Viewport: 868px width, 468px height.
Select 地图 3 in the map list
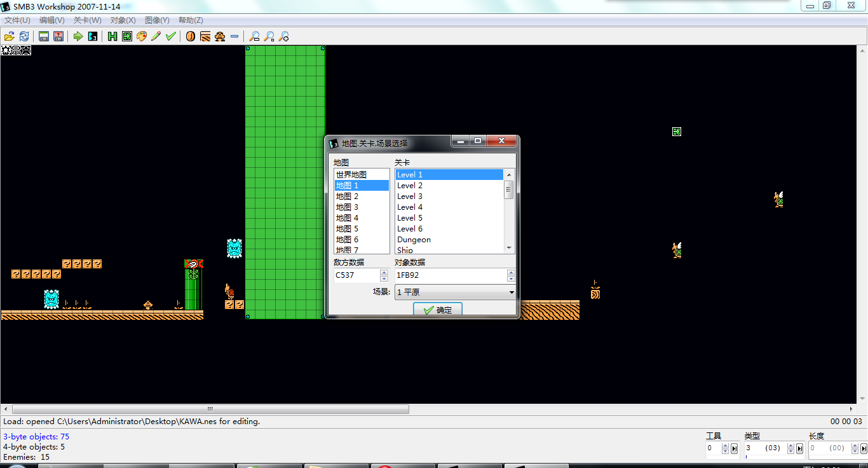click(x=362, y=207)
